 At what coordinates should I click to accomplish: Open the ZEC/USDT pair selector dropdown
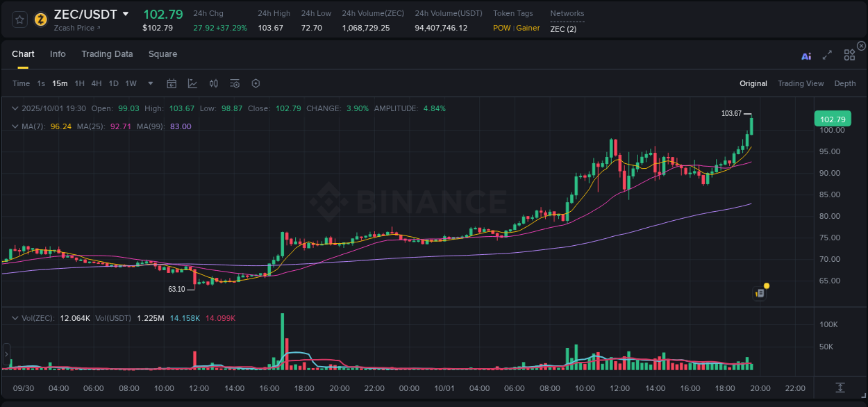tap(126, 14)
